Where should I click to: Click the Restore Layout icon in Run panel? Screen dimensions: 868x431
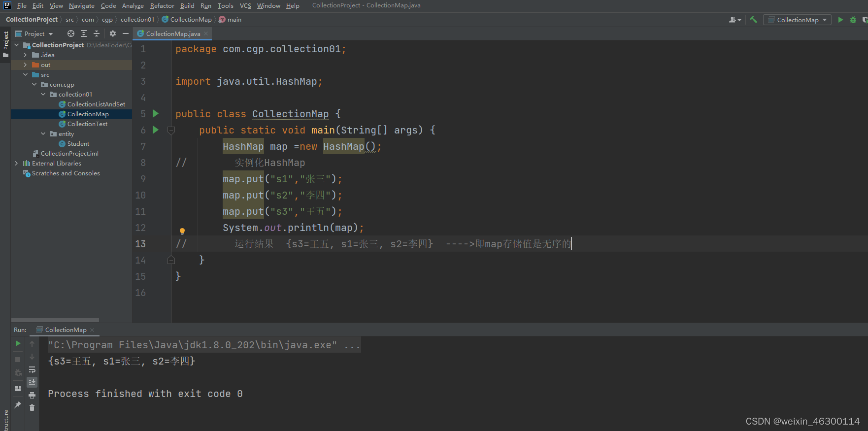click(18, 389)
